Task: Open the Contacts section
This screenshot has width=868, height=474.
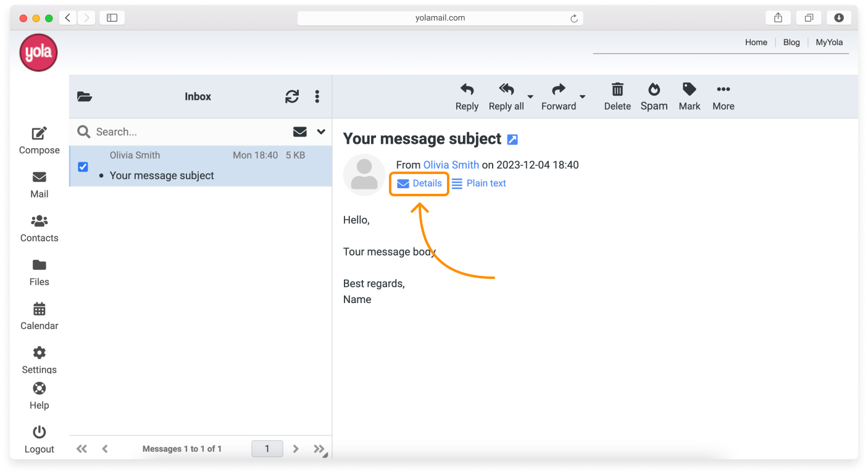Action: (x=39, y=228)
